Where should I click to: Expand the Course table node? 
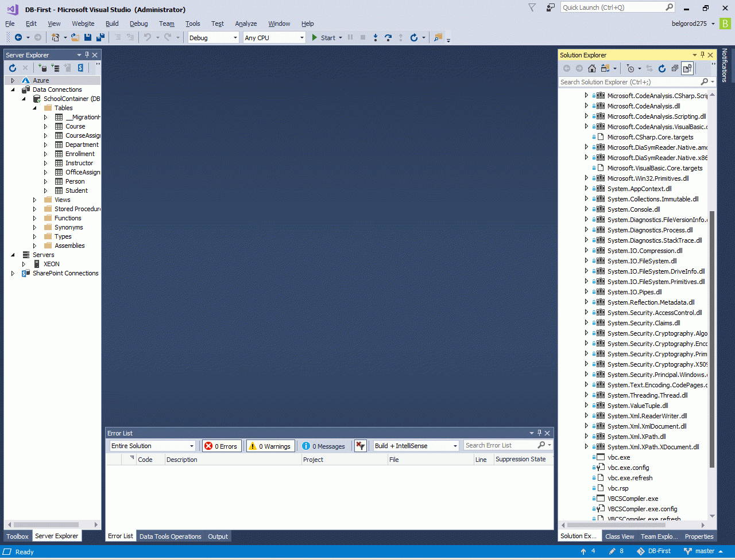[46, 126]
